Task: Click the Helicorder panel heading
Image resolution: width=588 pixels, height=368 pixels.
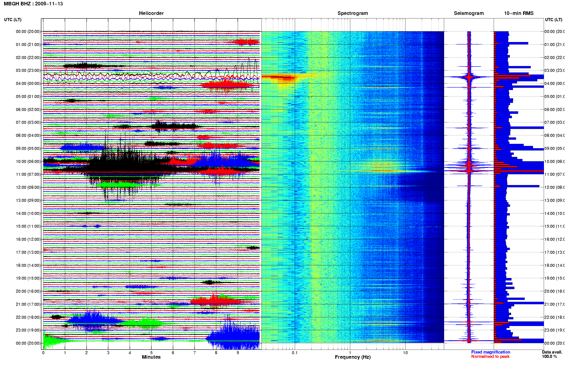Action: coord(151,13)
